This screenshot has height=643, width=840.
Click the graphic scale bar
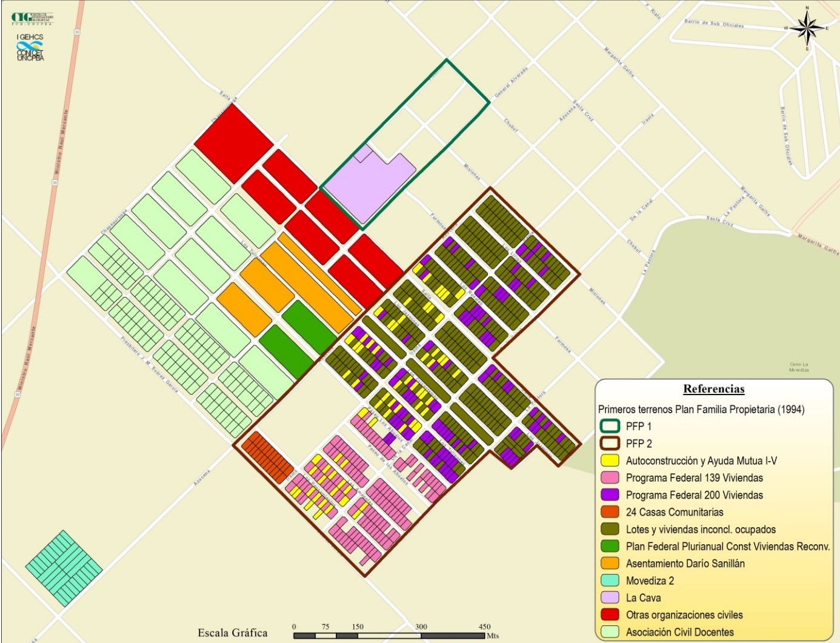389,636
